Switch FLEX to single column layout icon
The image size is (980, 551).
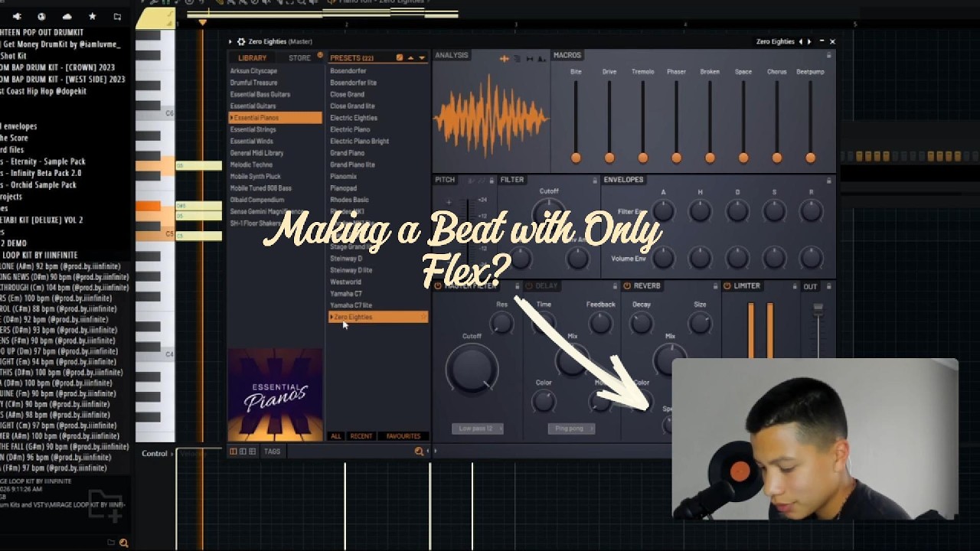point(234,452)
